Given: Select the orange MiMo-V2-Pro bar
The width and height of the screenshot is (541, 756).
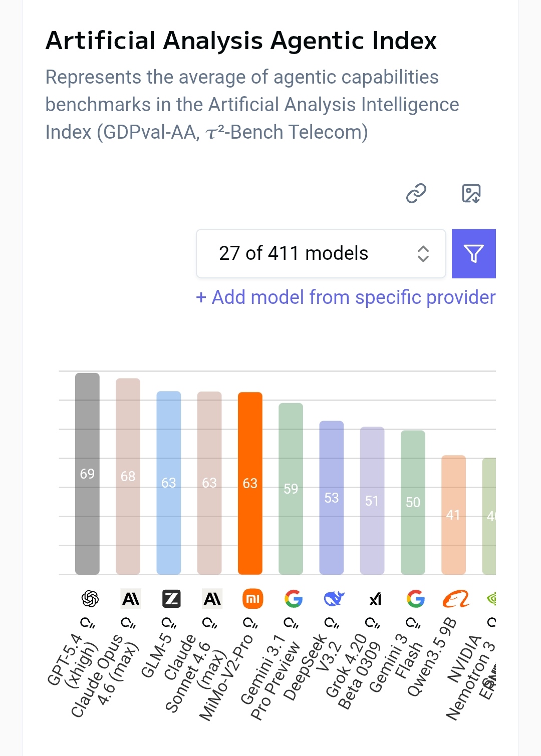Looking at the screenshot, I should tap(250, 483).
